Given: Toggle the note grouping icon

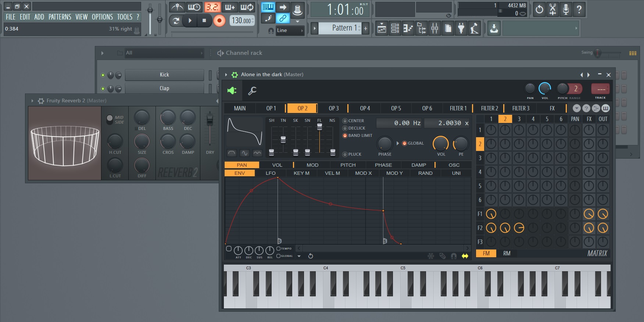Looking at the screenshot, I should coord(268,18).
